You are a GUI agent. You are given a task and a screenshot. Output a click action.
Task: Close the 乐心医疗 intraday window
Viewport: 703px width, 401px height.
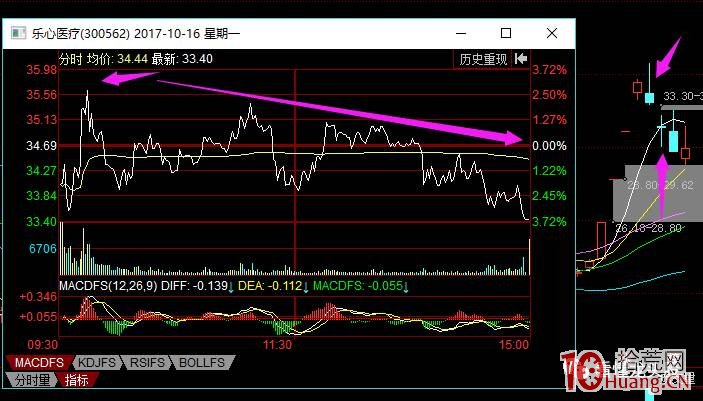tap(551, 33)
